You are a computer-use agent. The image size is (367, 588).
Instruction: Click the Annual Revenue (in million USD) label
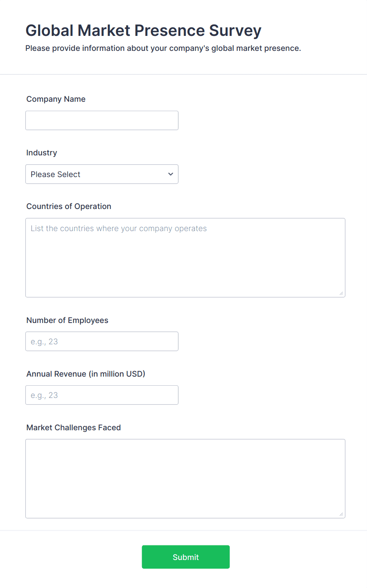click(x=86, y=374)
